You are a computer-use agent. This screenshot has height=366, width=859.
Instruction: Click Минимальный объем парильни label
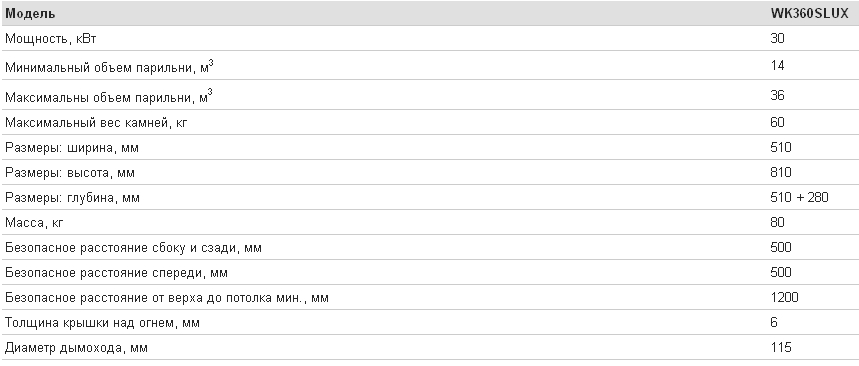pyautogui.click(x=110, y=67)
